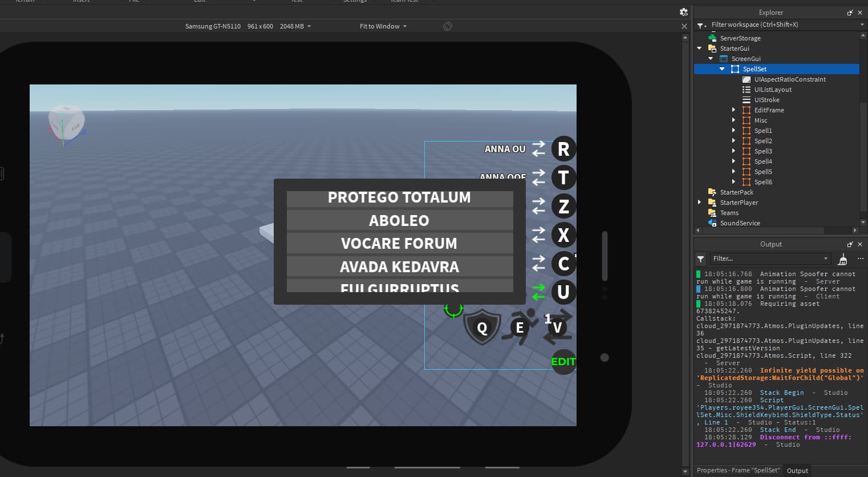Pop out the Output panel
This screenshot has width=868, height=477.
click(850, 244)
